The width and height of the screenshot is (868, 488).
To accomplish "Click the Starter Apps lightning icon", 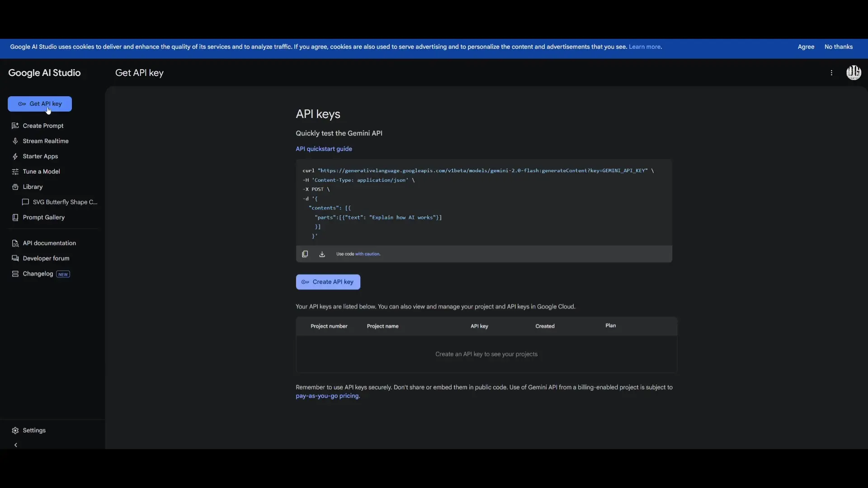I will click(15, 156).
